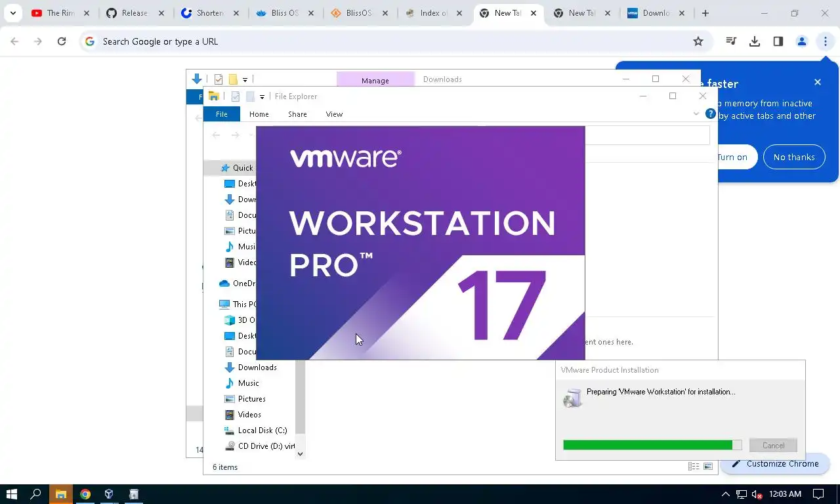Click 'Turn on' in memory saver popup
This screenshot has height=504, width=840.
pos(732,157)
